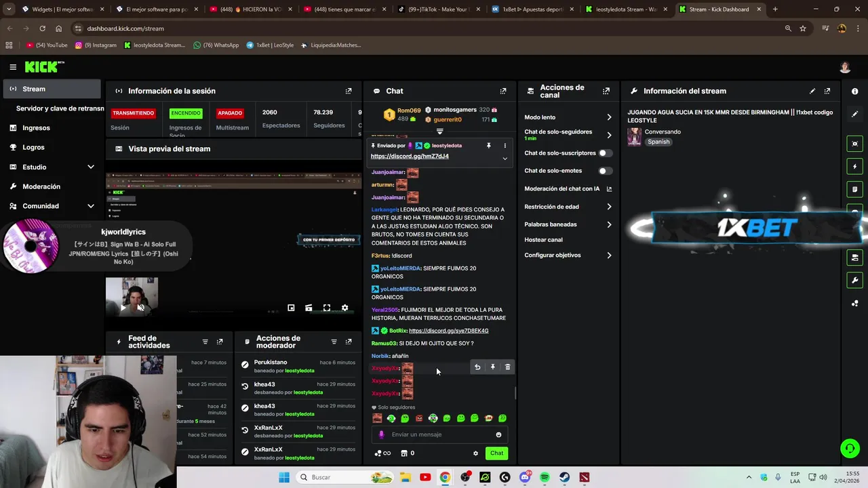Delete XxyodyXx message with trash icon
This screenshot has height=488, width=868.
click(507, 367)
